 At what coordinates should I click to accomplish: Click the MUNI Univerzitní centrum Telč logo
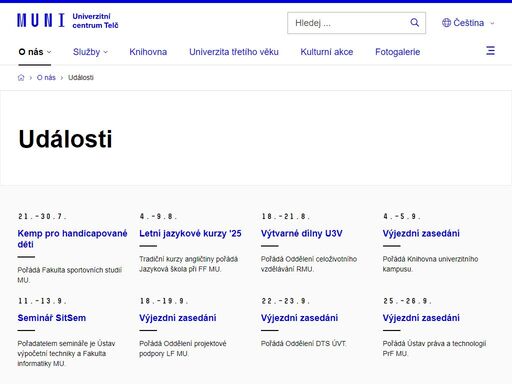pos(68,21)
